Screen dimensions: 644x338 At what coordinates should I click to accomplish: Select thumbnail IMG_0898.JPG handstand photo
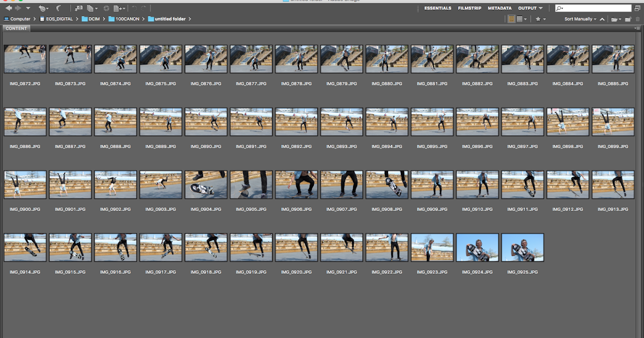[568, 122]
